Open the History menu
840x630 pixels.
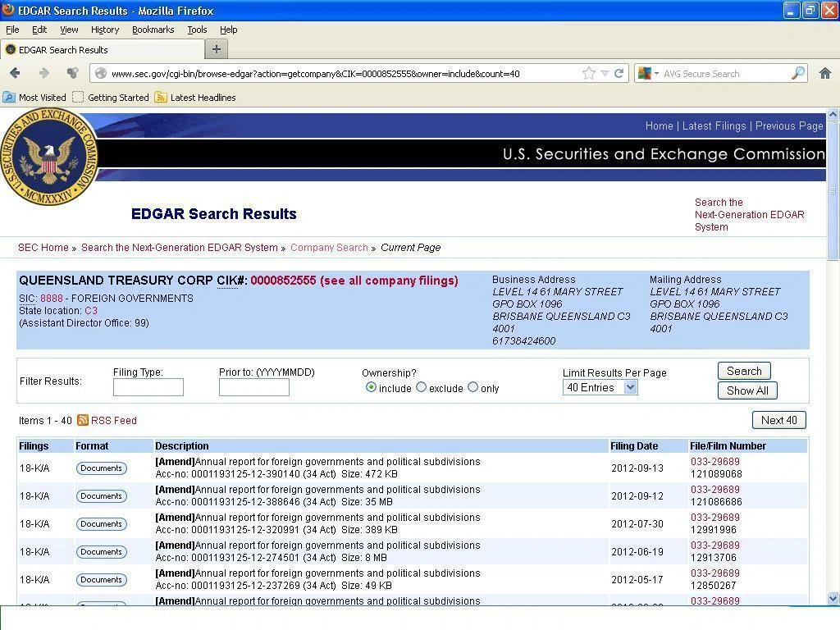click(x=105, y=30)
